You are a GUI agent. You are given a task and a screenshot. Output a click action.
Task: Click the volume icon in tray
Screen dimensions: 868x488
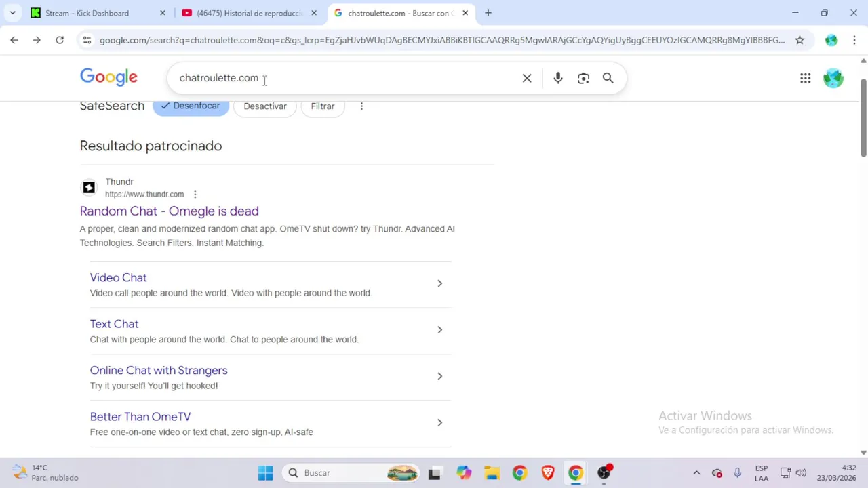[801, 473]
